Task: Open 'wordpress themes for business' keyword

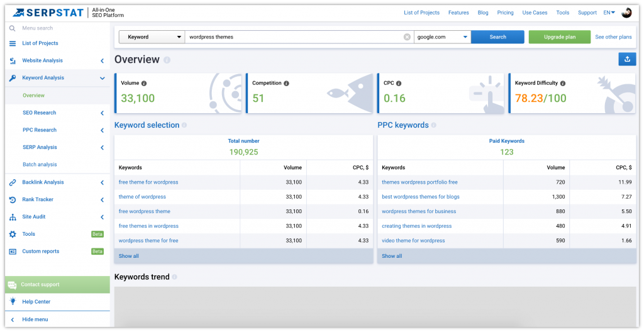Action: tap(419, 211)
